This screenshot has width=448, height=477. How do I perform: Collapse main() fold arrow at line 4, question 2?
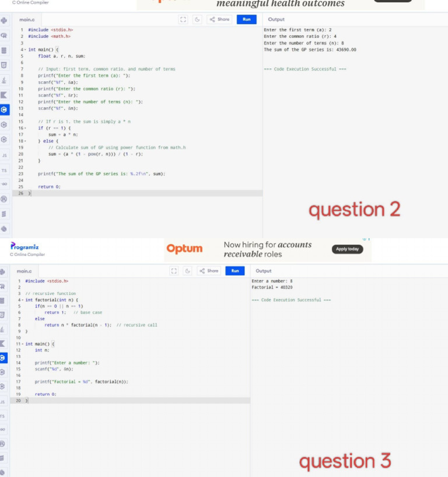point(25,50)
